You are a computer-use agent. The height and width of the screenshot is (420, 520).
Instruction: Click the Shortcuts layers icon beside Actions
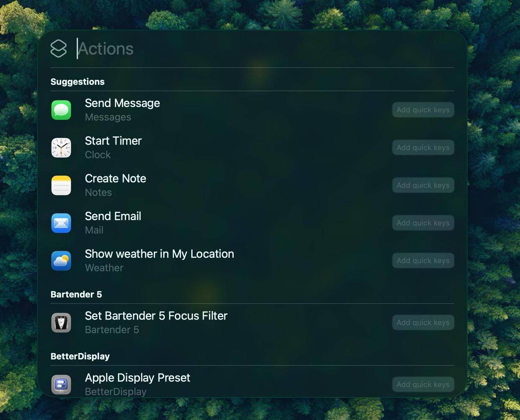point(59,49)
